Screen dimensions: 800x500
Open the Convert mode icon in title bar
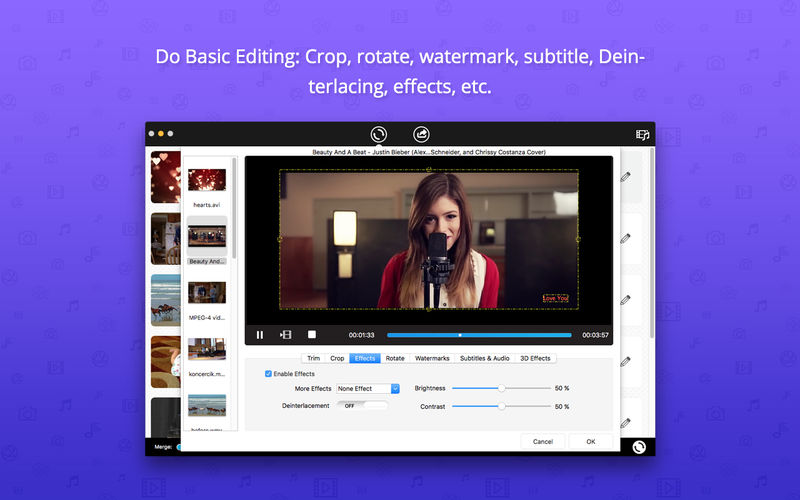click(379, 134)
